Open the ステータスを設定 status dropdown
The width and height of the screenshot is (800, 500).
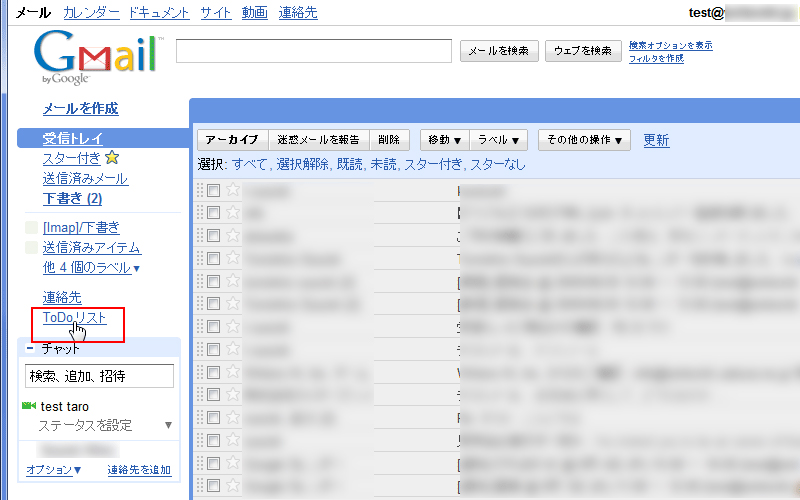(x=168, y=425)
